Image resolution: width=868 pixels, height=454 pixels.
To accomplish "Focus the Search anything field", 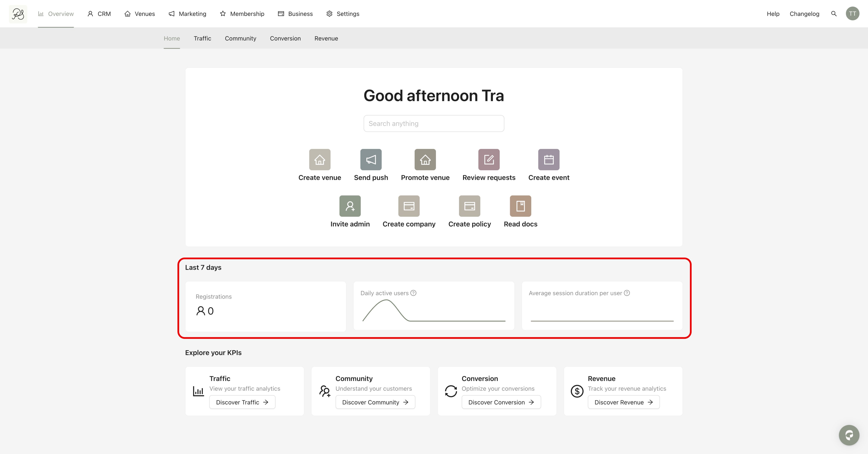I will tap(434, 124).
